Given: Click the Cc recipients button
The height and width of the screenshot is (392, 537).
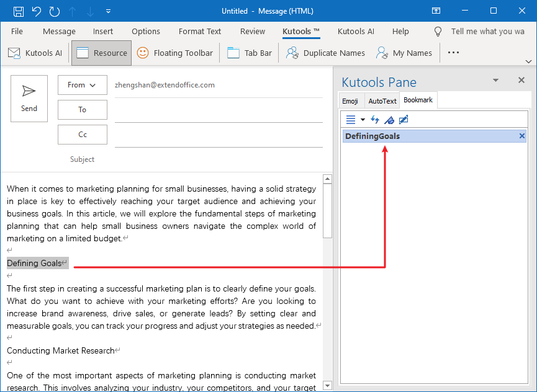Looking at the screenshot, I should 82,135.
